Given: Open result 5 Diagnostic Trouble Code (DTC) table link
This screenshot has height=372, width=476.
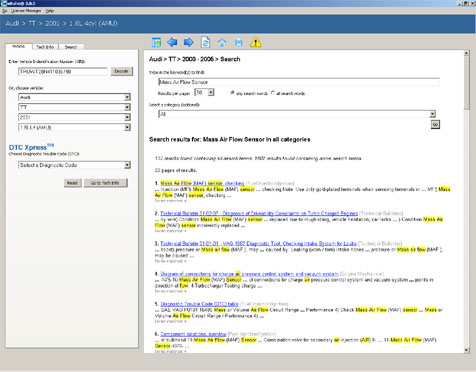Looking at the screenshot, I should click(x=199, y=304).
